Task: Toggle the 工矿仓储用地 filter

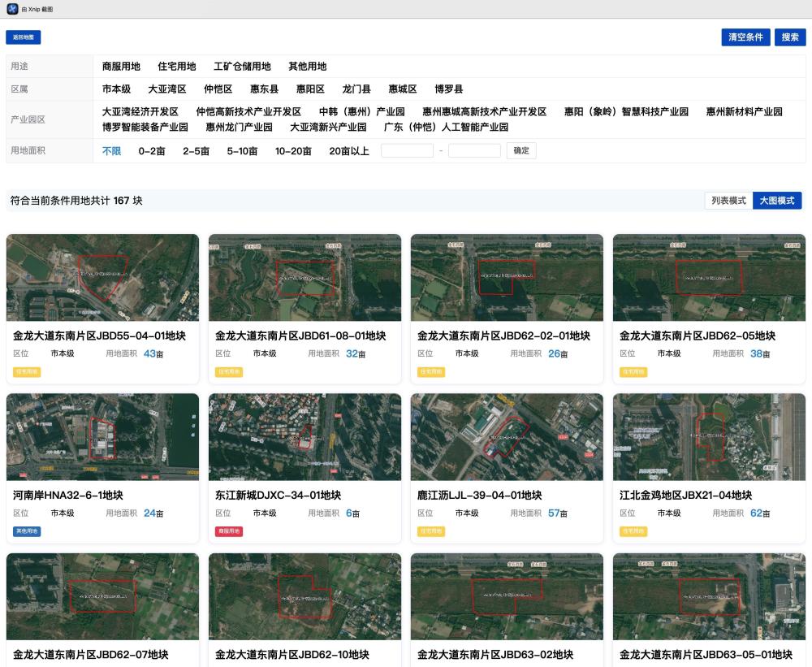Action: (x=243, y=67)
